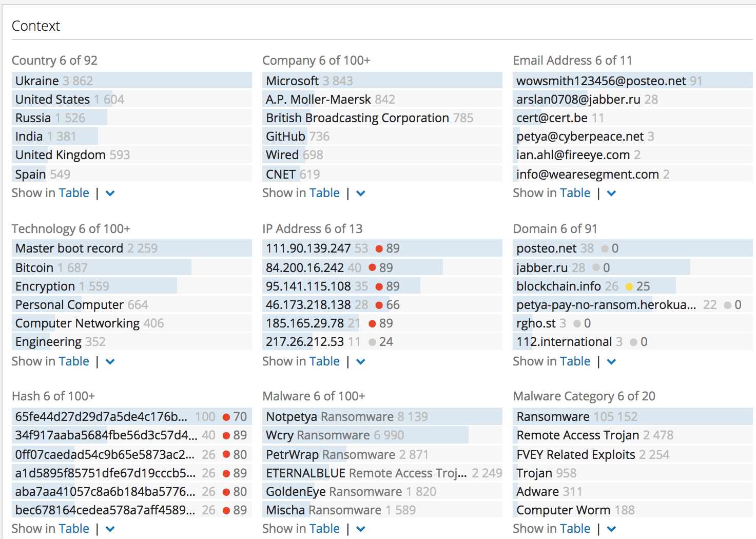This screenshot has height=539, width=756.
Task: Expand the IP Address section dropdown chevron
Action: [x=361, y=362]
